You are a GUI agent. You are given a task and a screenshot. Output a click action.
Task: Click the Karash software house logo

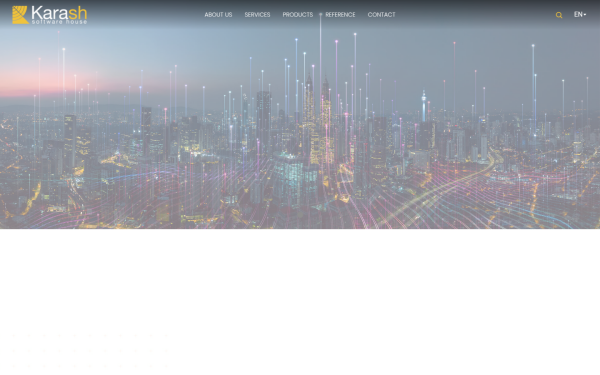pos(50,15)
